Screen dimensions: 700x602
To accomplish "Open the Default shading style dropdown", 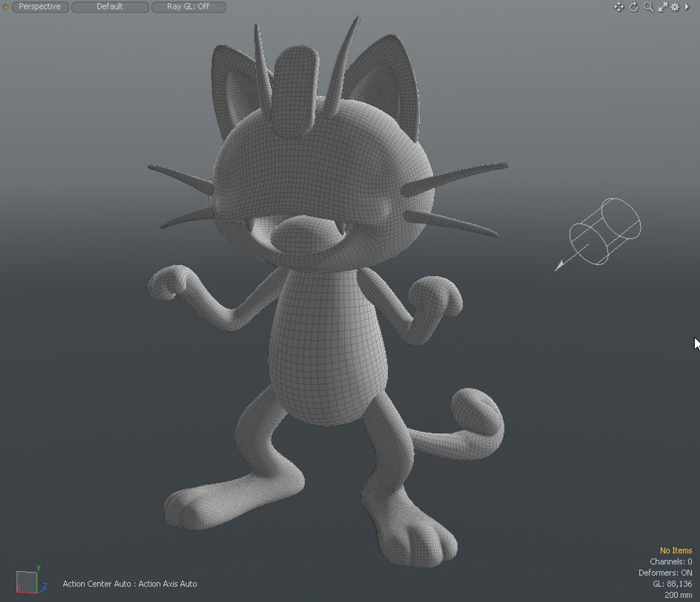I will [x=110, y=7].
